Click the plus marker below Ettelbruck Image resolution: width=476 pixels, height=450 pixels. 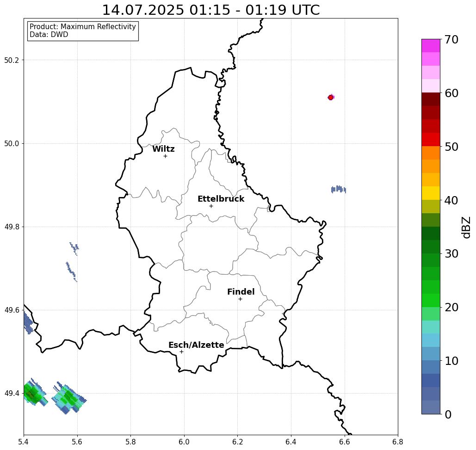click(211, 206)
